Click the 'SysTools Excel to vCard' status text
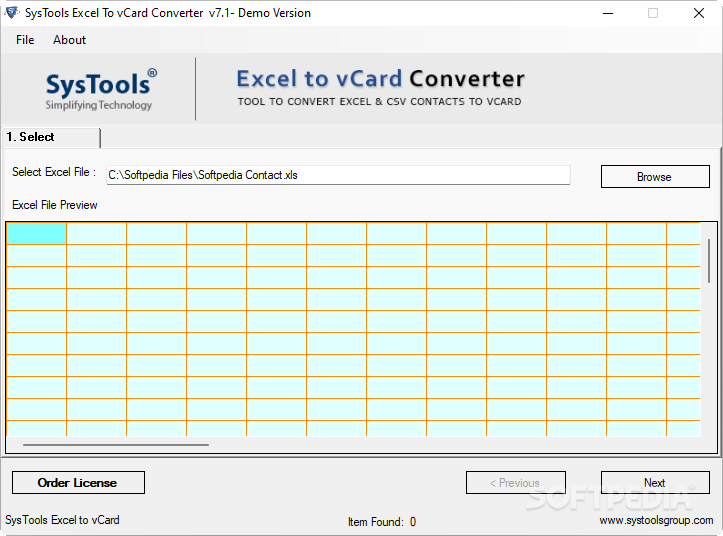This screenshot has width=723, height=536. (x=62, y=520)
